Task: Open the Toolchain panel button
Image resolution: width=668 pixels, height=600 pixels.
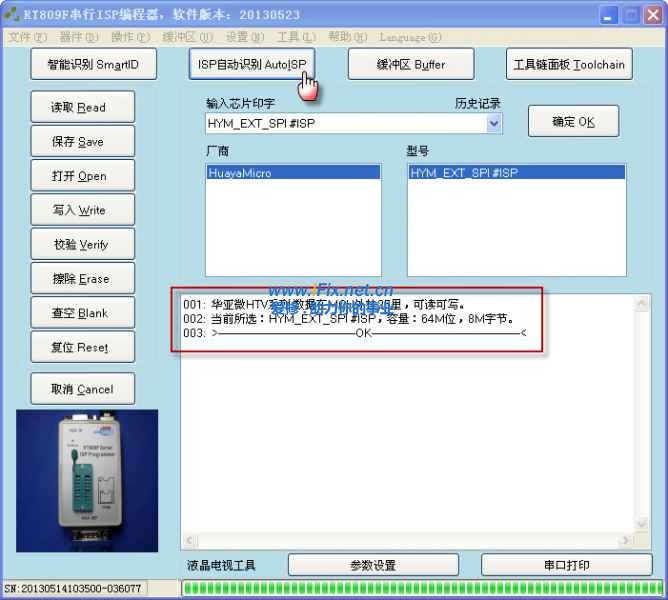Action: [x=568, y=65]
